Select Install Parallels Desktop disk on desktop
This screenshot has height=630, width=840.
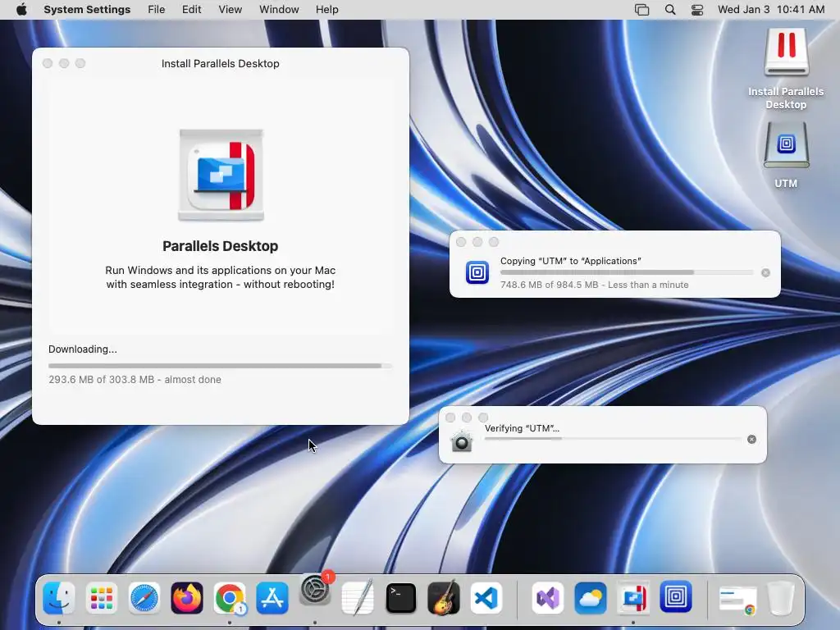pyautogui.click(x=786, y=69)
